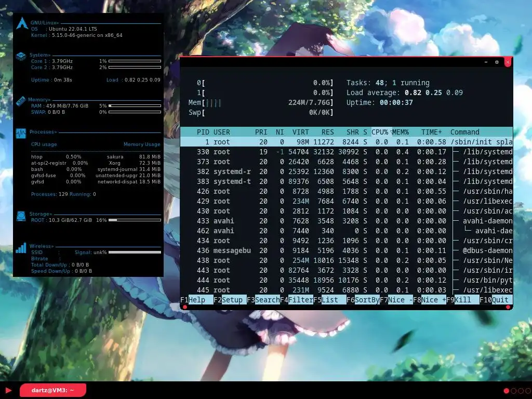Screen dimensions: 532x399
Task: Select the systemd-t PID 383 row
Action: point(347,181)
